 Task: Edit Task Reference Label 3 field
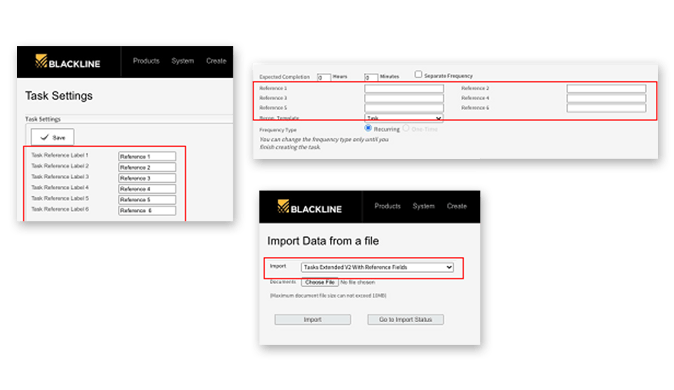[x=147, y=178]
